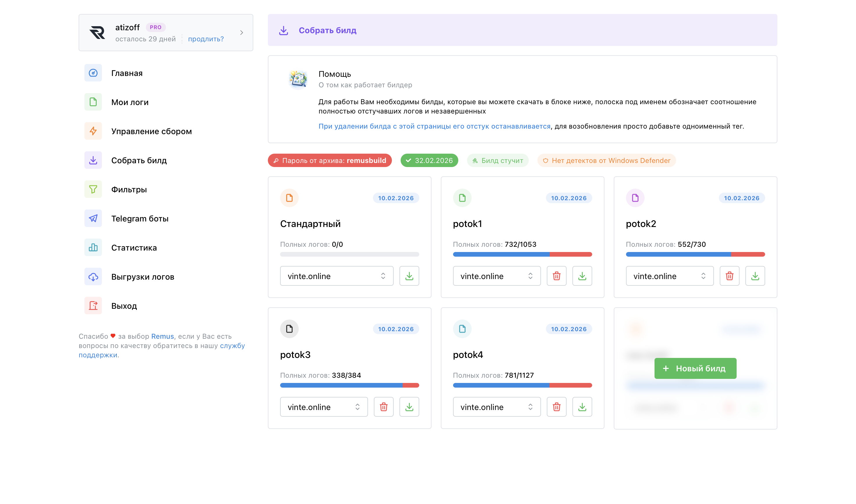Open Статистика in the sidebar
This screenshot has width=856, height=504.
click(134, 248)
